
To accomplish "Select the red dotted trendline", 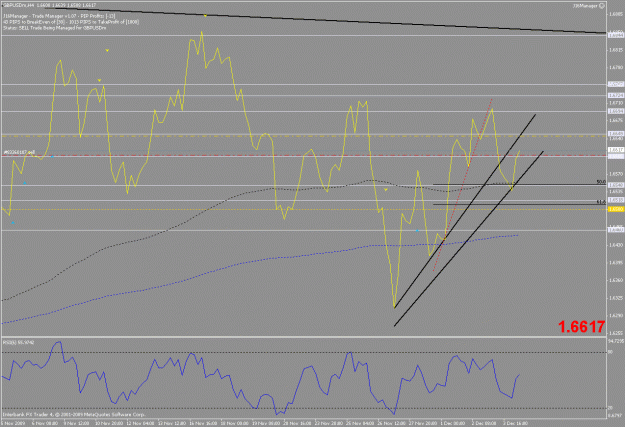I will click(x=463, y=185).
